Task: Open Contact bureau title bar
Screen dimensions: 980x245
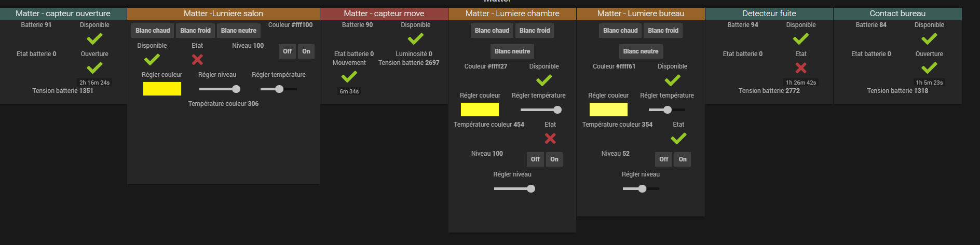Action: coord(897,13)
